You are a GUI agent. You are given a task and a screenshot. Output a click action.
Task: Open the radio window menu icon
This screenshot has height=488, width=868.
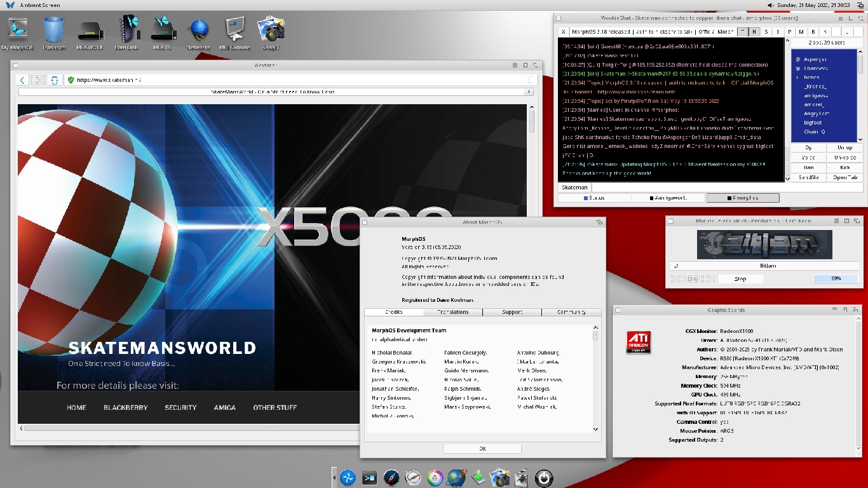(836, 220)
